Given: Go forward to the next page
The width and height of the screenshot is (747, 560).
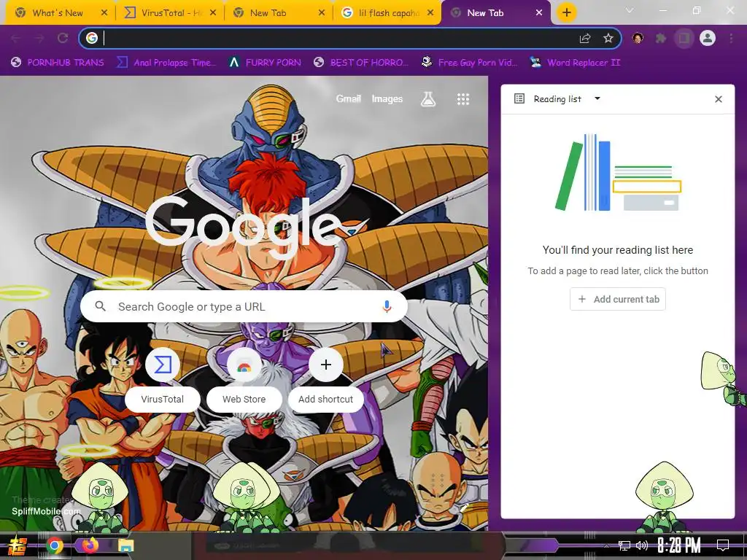Looking at the screenshot, I should point(39,38).
